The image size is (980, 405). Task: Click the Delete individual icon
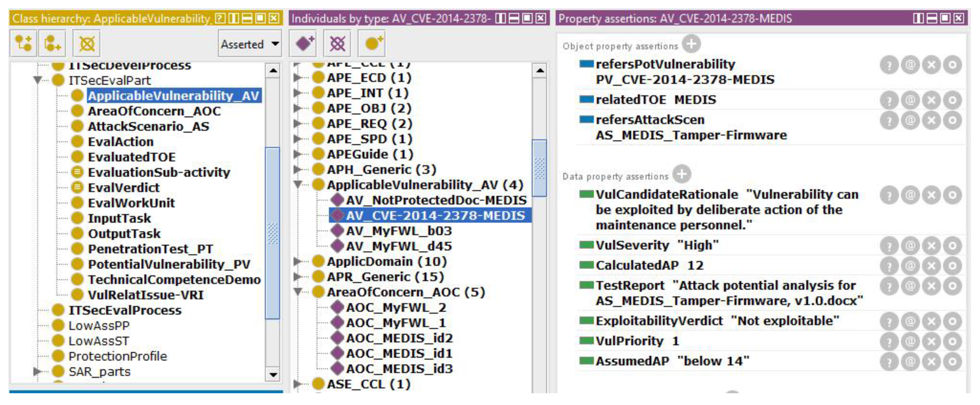click(x=337, y=43)
